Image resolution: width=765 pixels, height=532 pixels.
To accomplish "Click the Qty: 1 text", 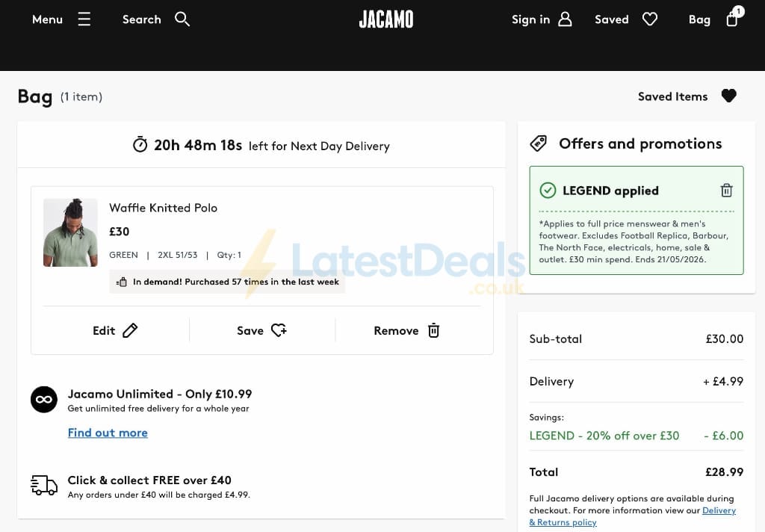I will pyautogui.click(x=229, y=255).
